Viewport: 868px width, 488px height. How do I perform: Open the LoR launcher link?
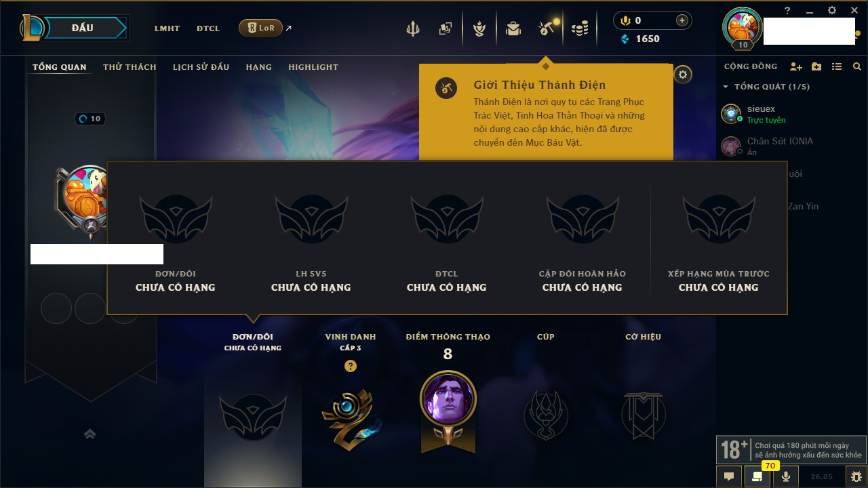pyautogui.click(x=261, y=28)
